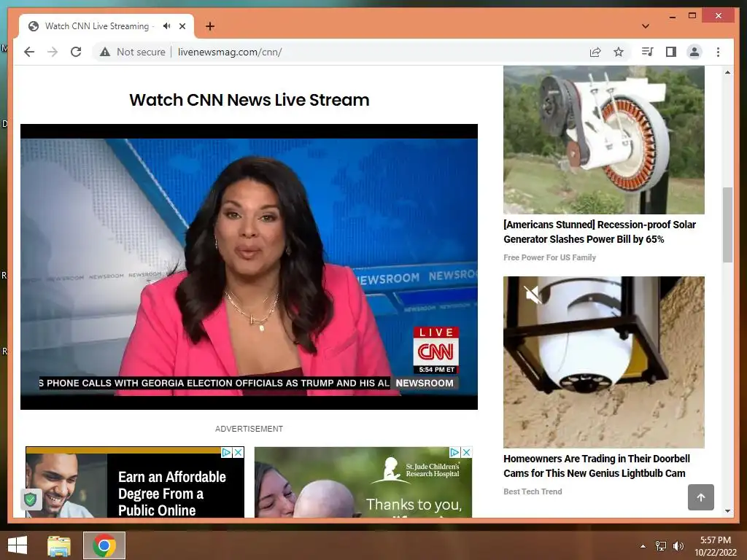This screenshot has height=560, width=747.
Task: Unmute the lightbulb cam ad video
Action: (533, 295)
